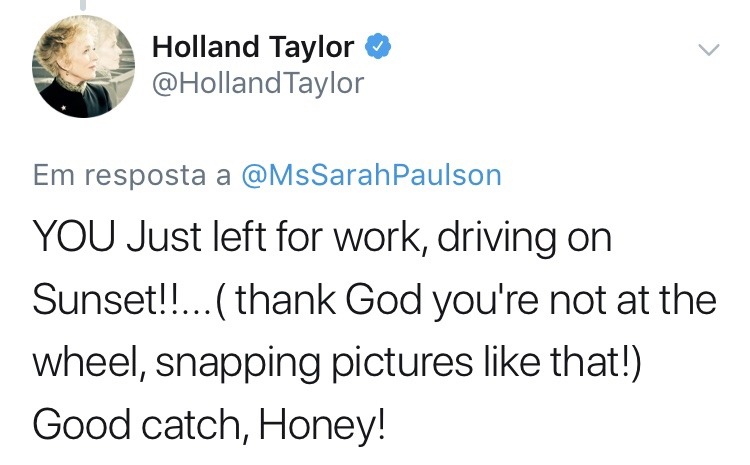Open the @HollandTaylor handle link

click(257, 82)
